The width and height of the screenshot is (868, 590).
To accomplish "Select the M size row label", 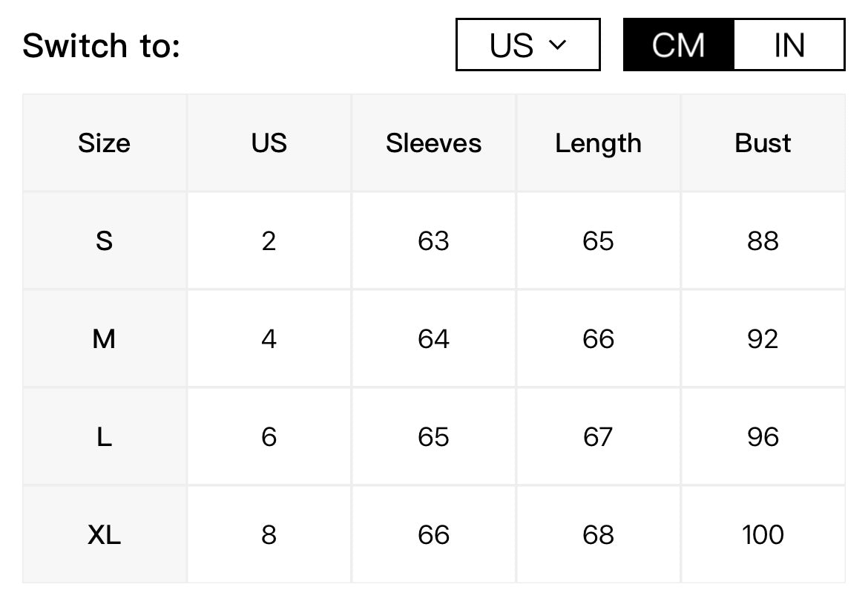I will [x=104, y=338].
